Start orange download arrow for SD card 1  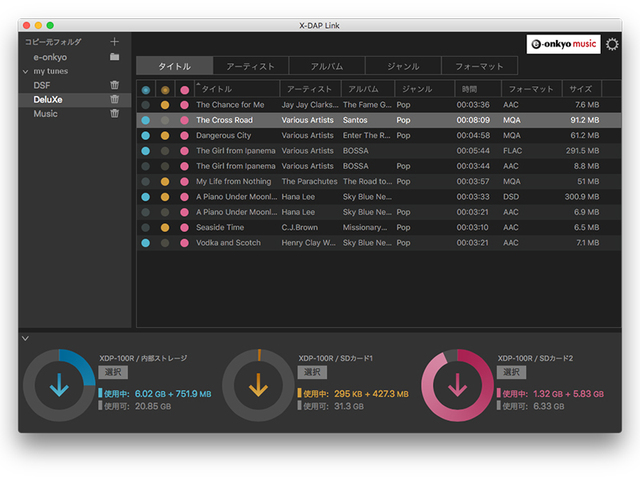[x=258, y=385]
